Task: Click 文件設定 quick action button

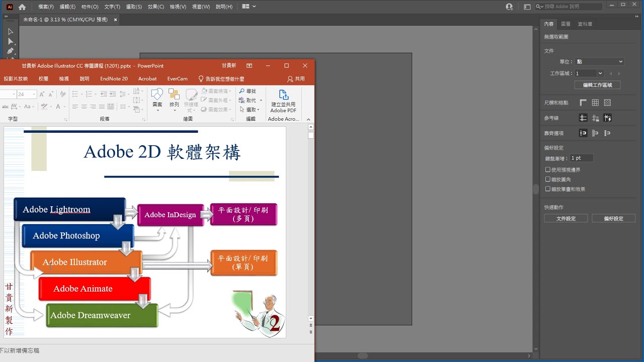Action: (x=566, y=219)
